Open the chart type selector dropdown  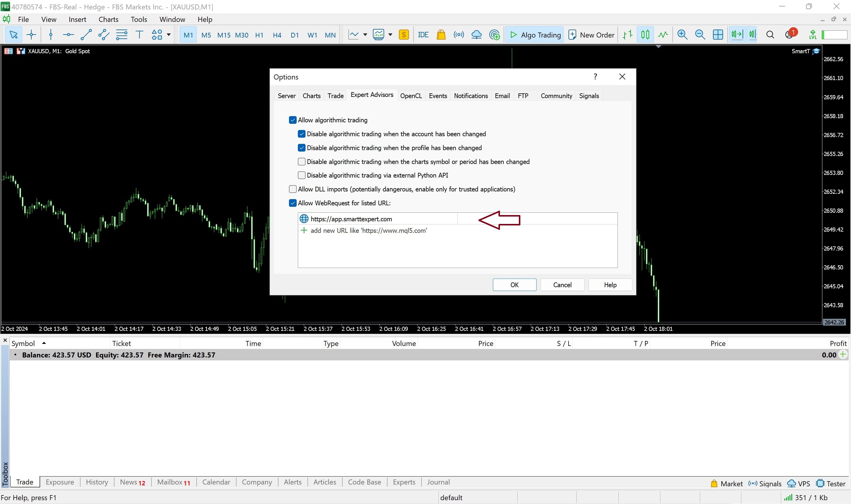pos(364,35)
